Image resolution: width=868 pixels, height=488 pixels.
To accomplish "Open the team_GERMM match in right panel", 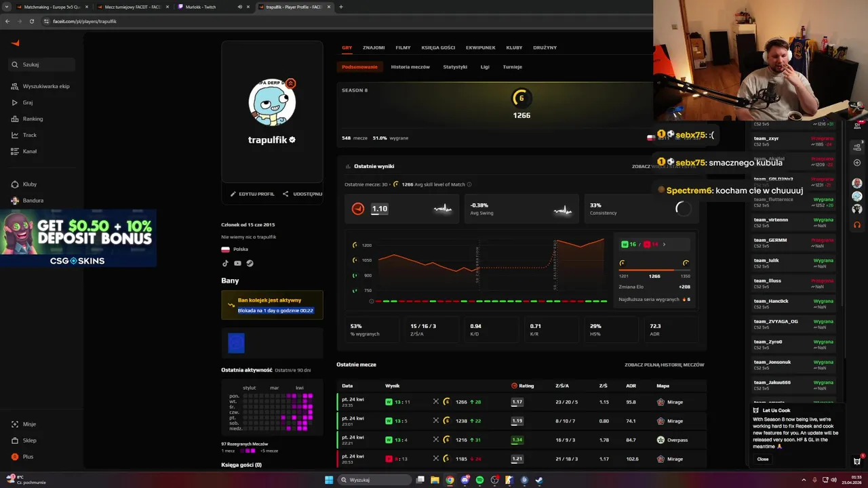I will click(x=793, y=243).
